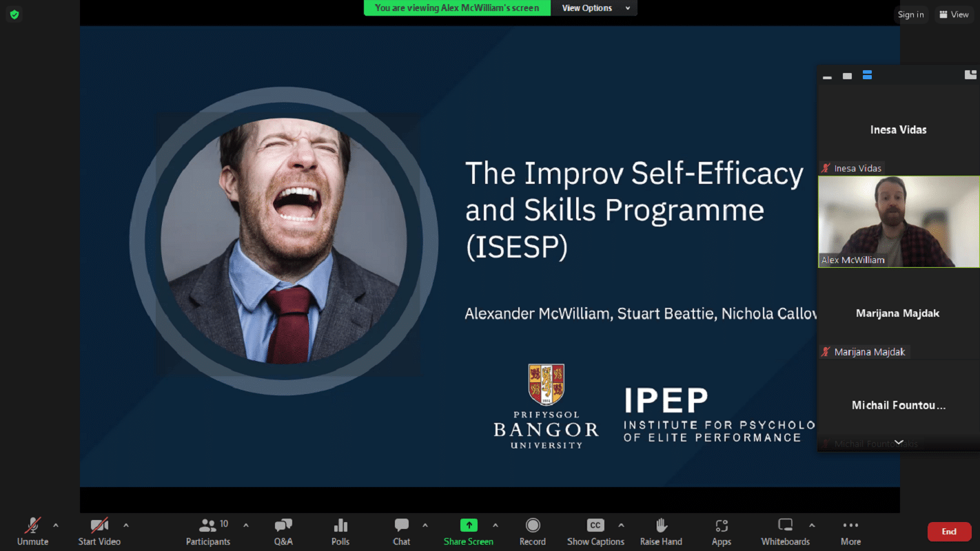Viewport: 980px width, 551px height.
Task: Open the Q&A panel
Action: pos(283,532)
